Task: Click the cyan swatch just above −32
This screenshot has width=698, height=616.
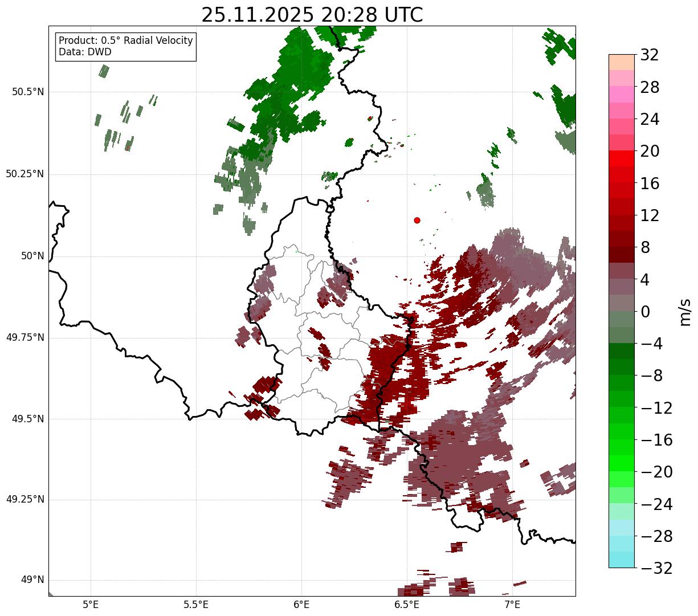Action: tap(622, 560)
